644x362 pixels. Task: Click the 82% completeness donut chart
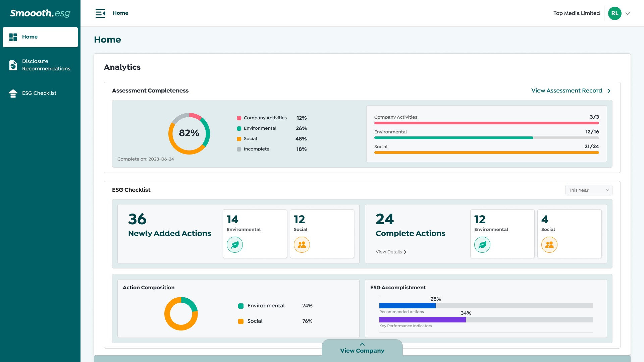pos(189,133)
